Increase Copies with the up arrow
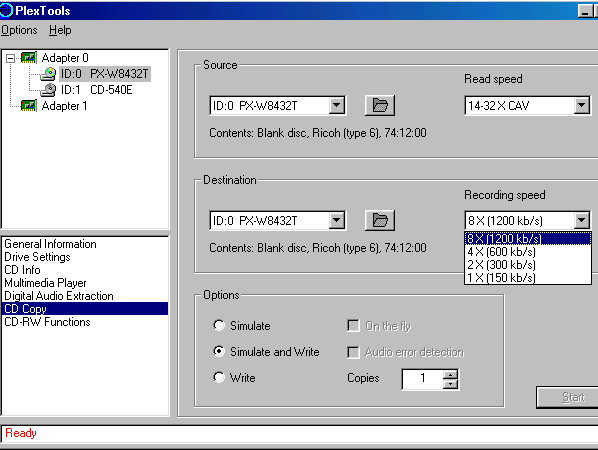598x450 pixels. tap(451, 374)
